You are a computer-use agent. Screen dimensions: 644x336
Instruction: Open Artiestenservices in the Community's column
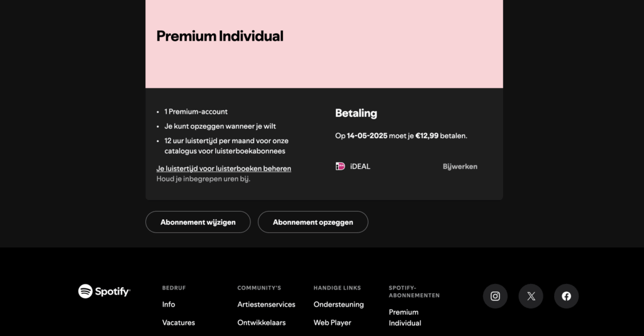[266, 305]
